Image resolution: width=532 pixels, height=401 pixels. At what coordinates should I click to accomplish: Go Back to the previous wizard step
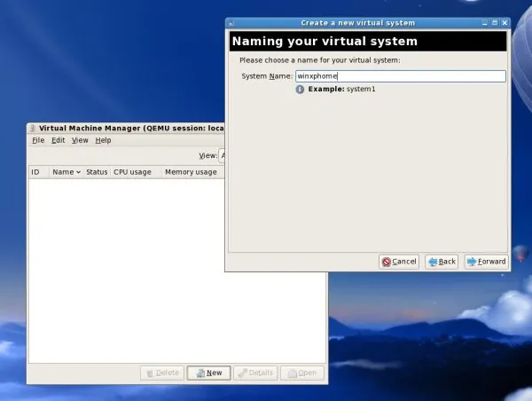442,262
